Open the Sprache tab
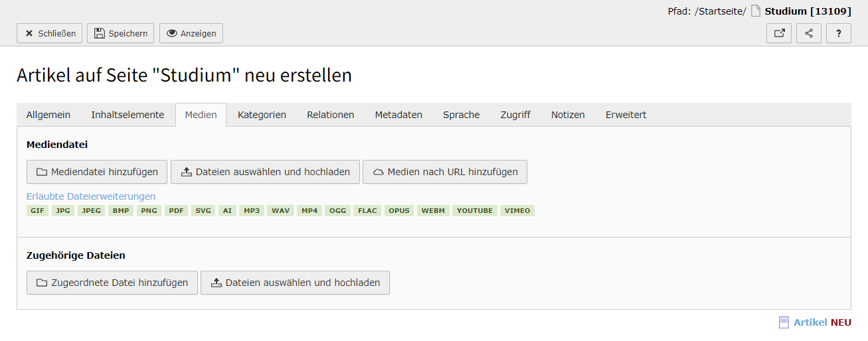This screenshot has height=341, width=868. 462,115
